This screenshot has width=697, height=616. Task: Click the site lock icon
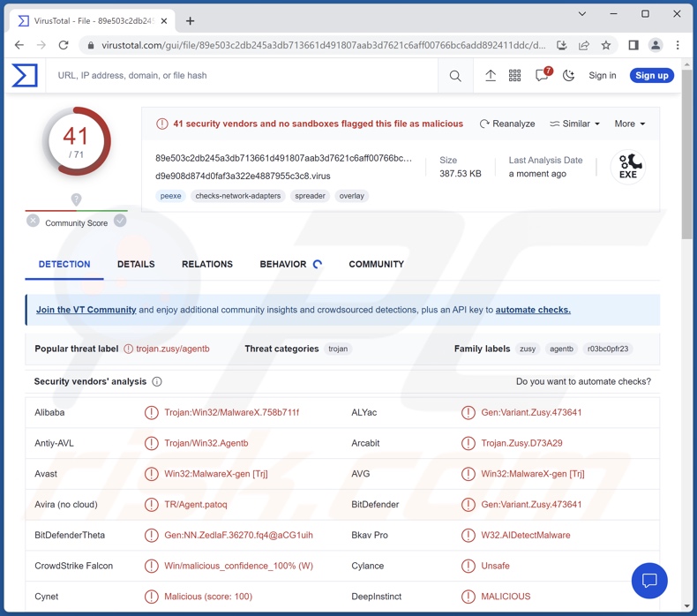click(91, 45)
